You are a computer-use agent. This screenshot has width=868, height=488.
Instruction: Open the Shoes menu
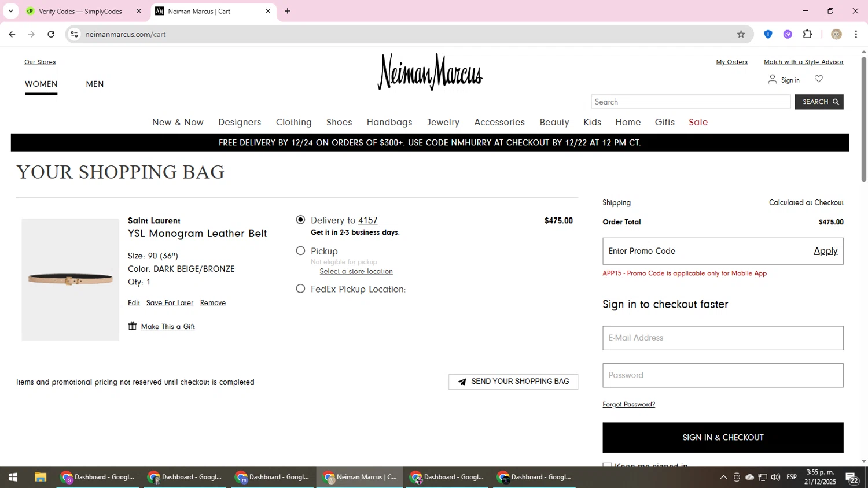click(x=339, y=122)
